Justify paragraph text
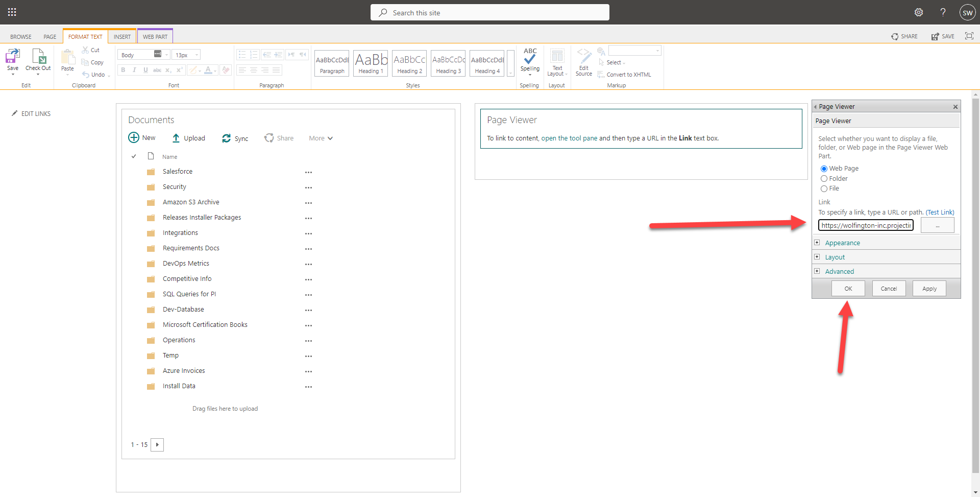The height and width of the screenshot is (497, 980). (x=276, y=70)
